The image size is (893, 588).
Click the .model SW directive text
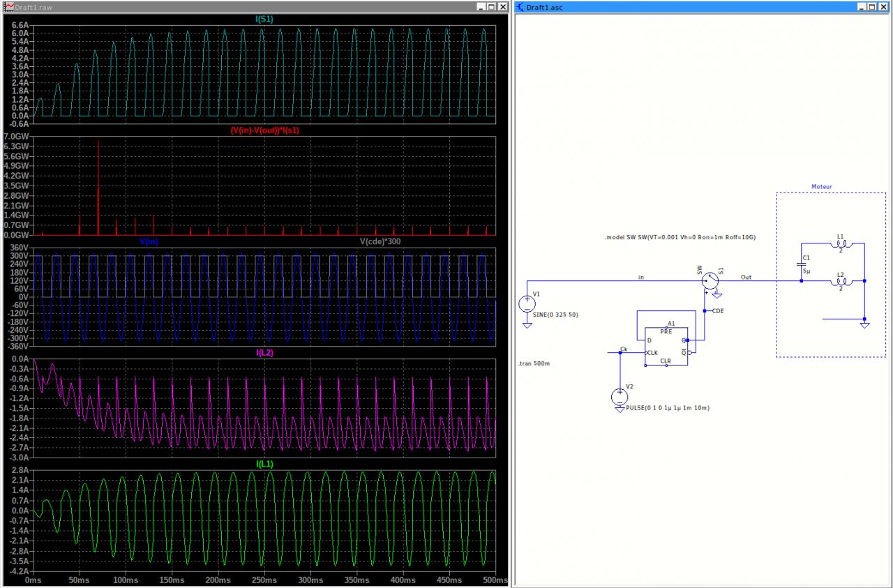coord(680,238)
